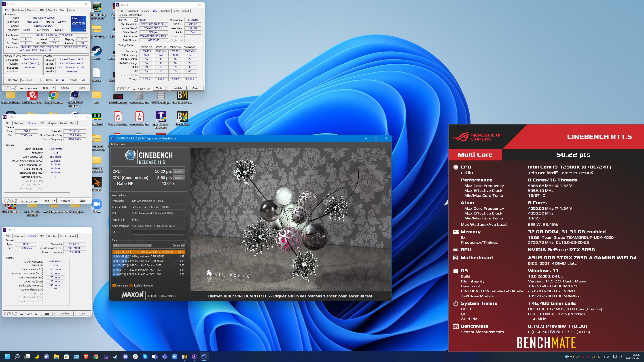The width and height of the screenshot is (644, 362).
Task: Switch to Mainboard tab in top-left CPU-Z
Action: click(19, 10)
